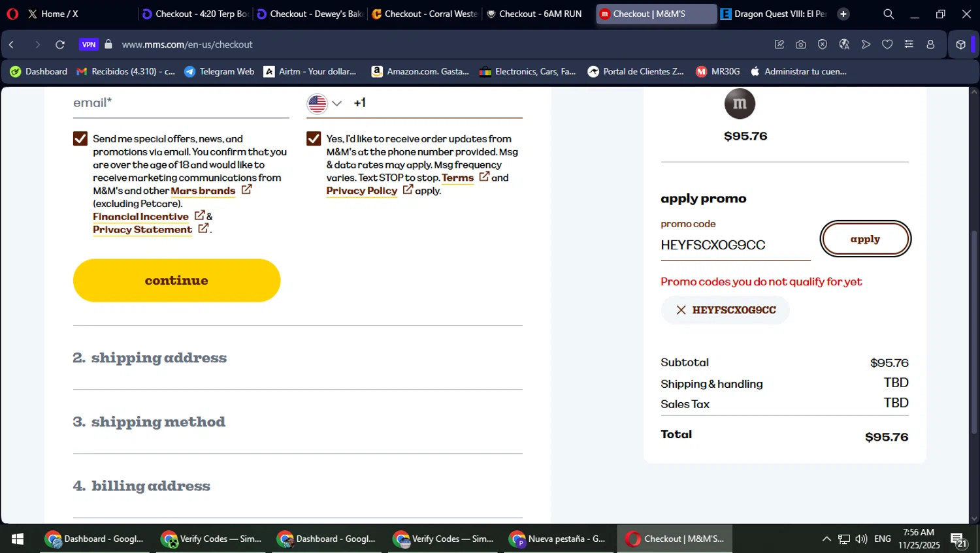980x553 pixels.
Task: Open the ad blocker shield icon
Action: [x=823, y=44]
